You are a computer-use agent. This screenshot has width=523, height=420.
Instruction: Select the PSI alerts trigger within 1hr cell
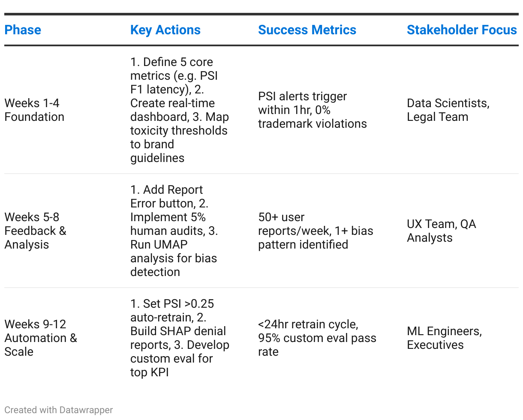tap(313, 110)
